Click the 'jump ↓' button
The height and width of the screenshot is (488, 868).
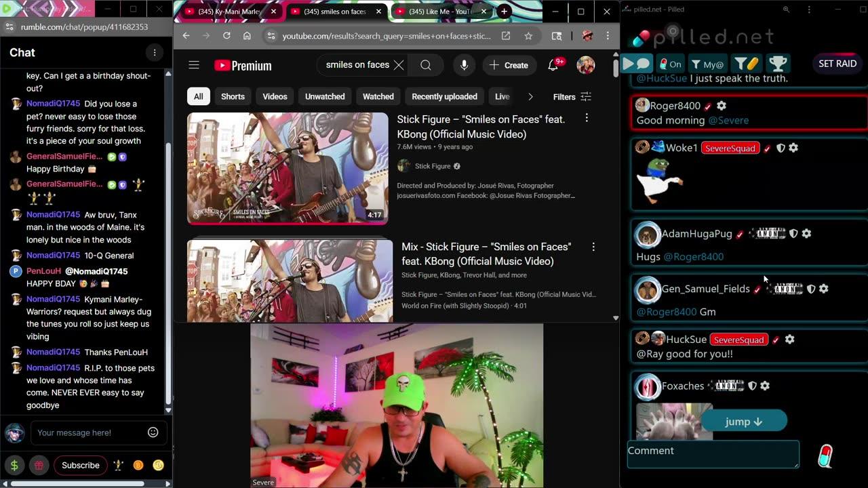(x=744, y=421)
